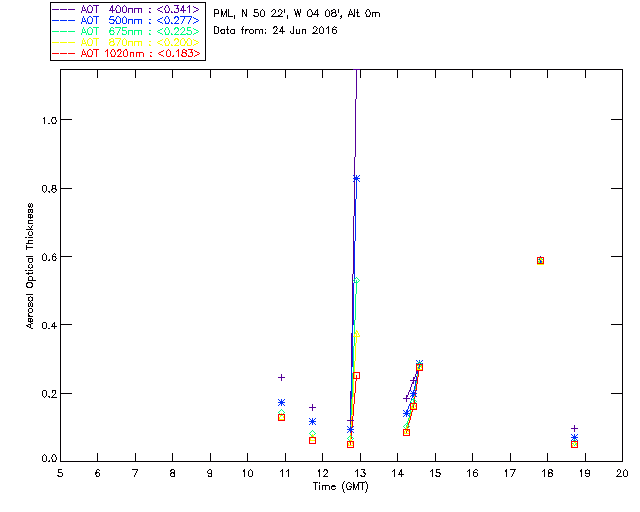The height and width of the screenshot is (512, 640).
Task: Click the purple plus marker near 0.25 before 11
Action: (x=281, y=378)
